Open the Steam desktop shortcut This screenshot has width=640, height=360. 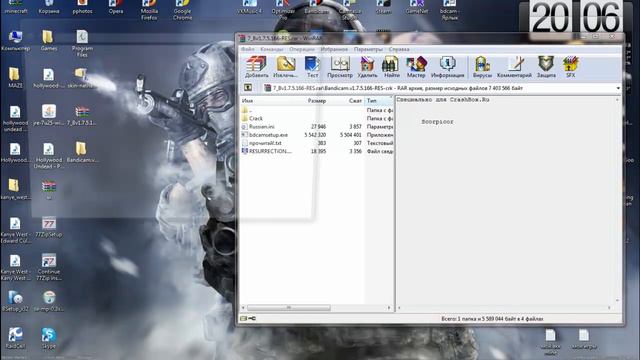click(x=383, y=7)
